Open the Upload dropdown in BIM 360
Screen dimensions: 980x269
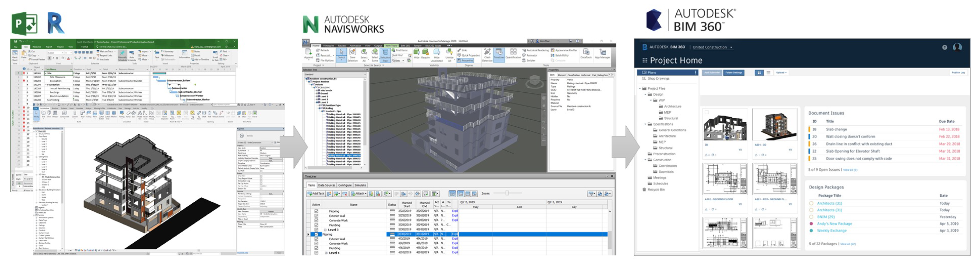click(781, 72)
